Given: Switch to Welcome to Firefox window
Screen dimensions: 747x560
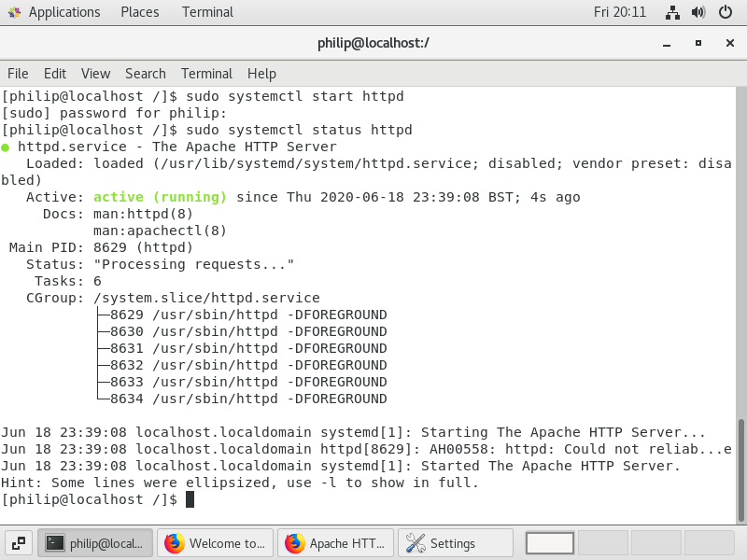Looking at the screenshot, I should click(x=215, y=543).
